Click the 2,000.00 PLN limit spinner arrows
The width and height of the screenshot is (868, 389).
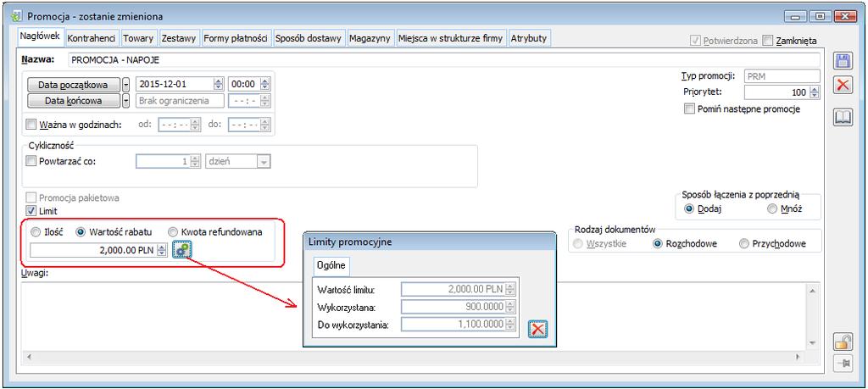162,251
